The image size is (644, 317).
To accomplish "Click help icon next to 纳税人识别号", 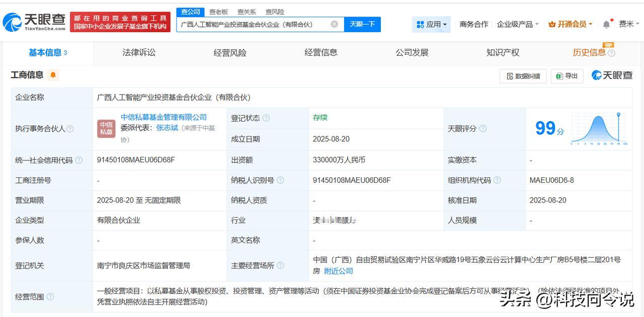I will [280, 180].
